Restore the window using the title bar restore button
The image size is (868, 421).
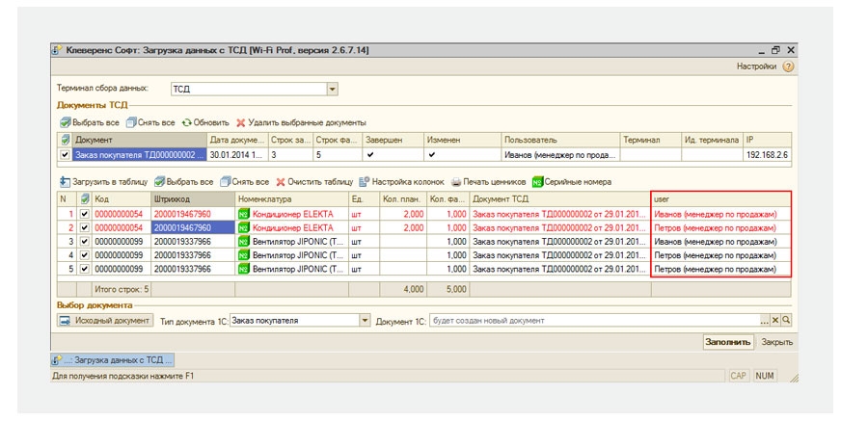tap(776, 50)
